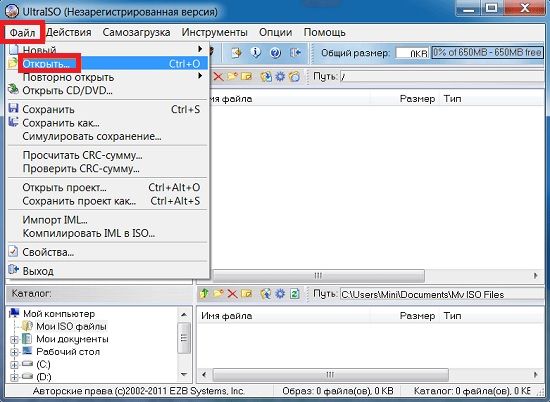550x402 pixels.
Task: Click the Авторские права (c)2002-2011 EZB Systems status text
Action: coord(139,390)
